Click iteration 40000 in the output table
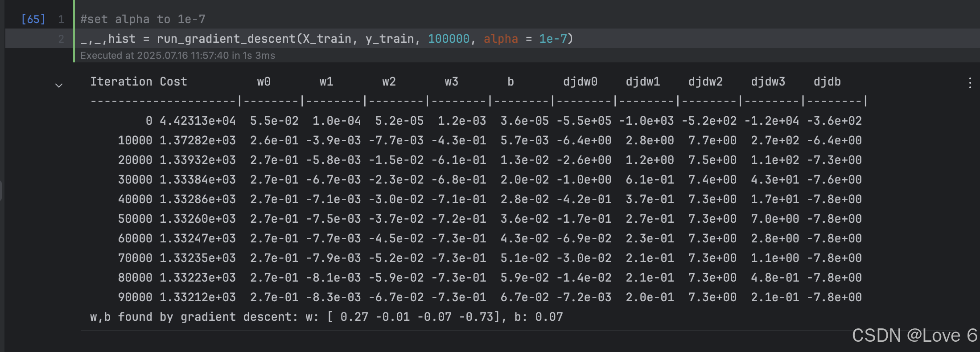The height and width of the screenshot is (352, 980). 135,199
